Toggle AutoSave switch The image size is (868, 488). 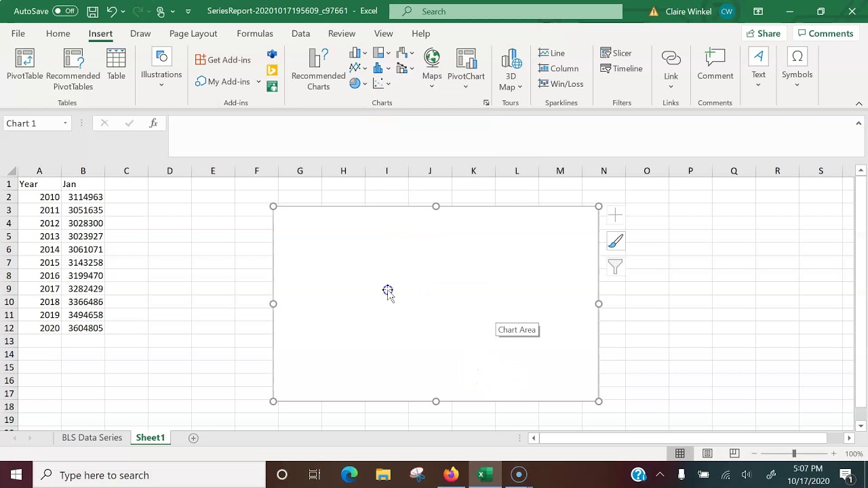coord(65,12)
